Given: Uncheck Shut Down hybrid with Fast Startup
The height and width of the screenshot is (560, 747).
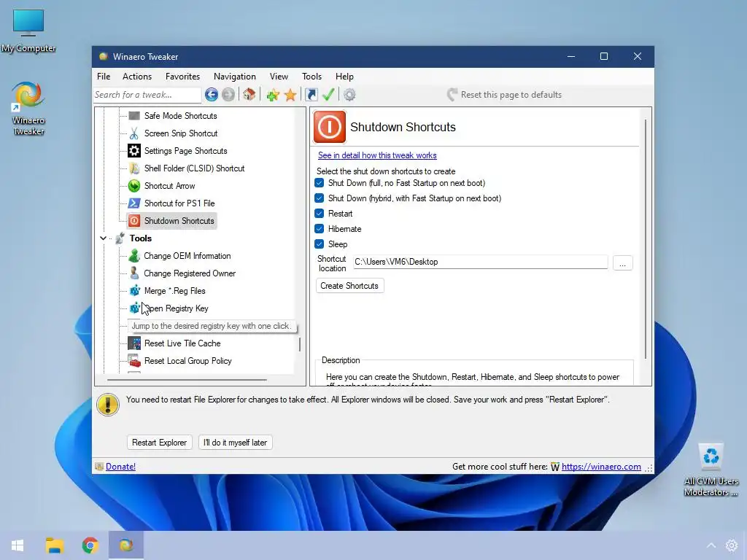Looking at the screenshot, I should tap(320, 198).
